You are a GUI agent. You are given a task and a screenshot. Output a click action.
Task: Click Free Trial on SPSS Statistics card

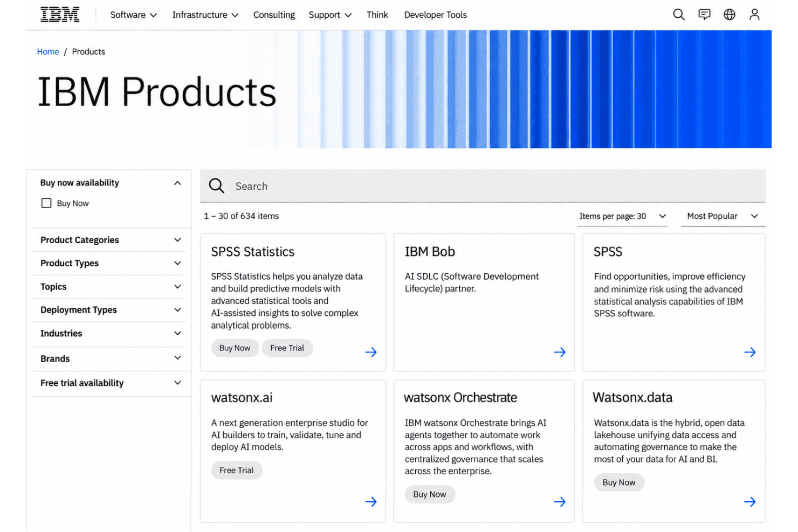(287, 348)
